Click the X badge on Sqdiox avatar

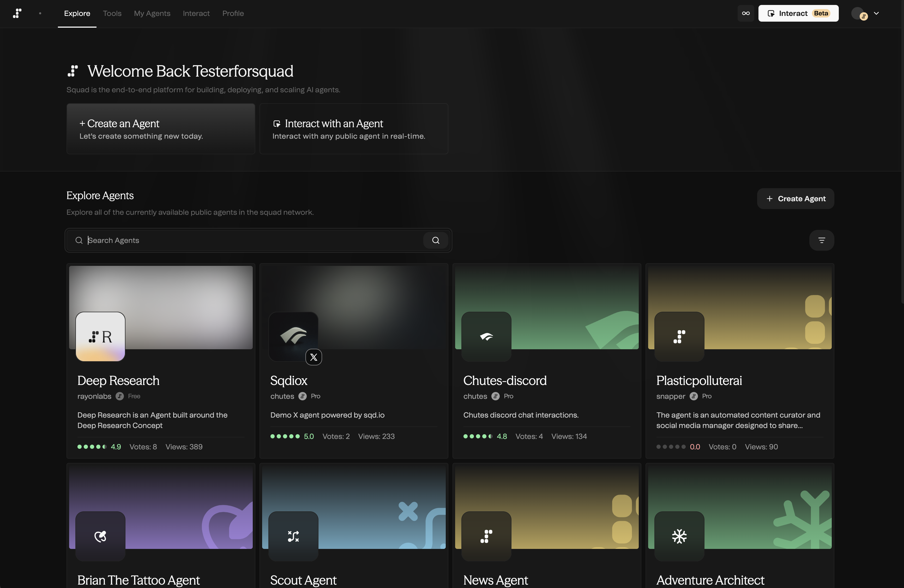coord(314,357)
